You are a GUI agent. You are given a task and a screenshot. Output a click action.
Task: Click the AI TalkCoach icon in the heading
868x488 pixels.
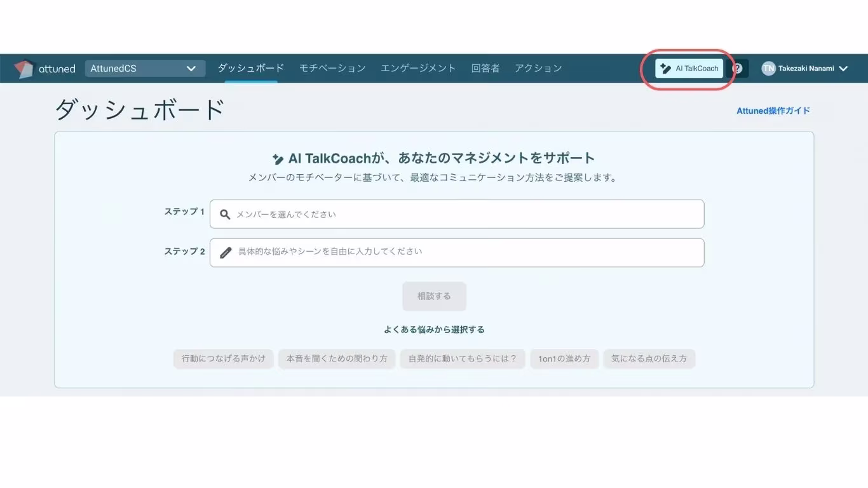point(280,157)
